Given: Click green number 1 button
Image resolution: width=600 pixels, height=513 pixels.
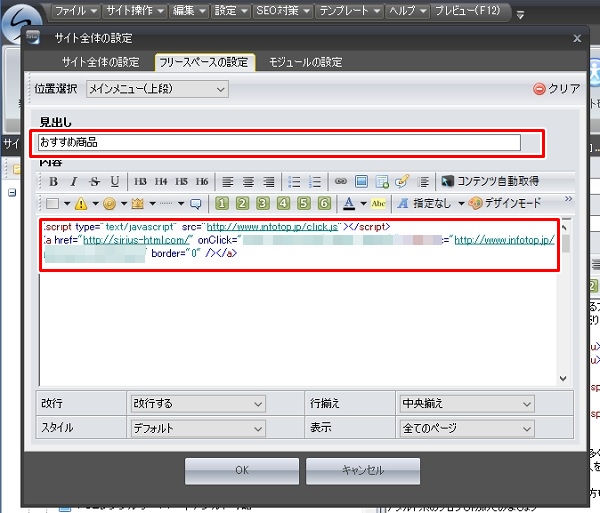Looking at the screenshot, I should 222,204.
